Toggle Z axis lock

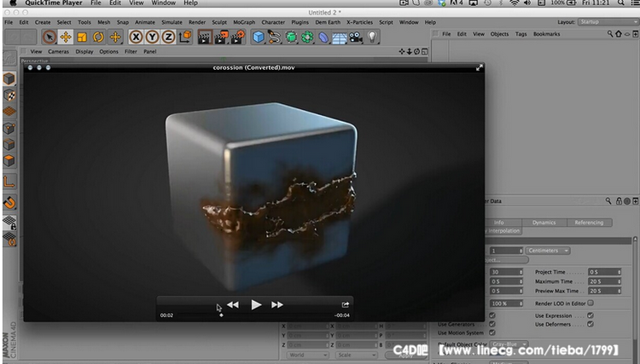[x=168, y=38]
